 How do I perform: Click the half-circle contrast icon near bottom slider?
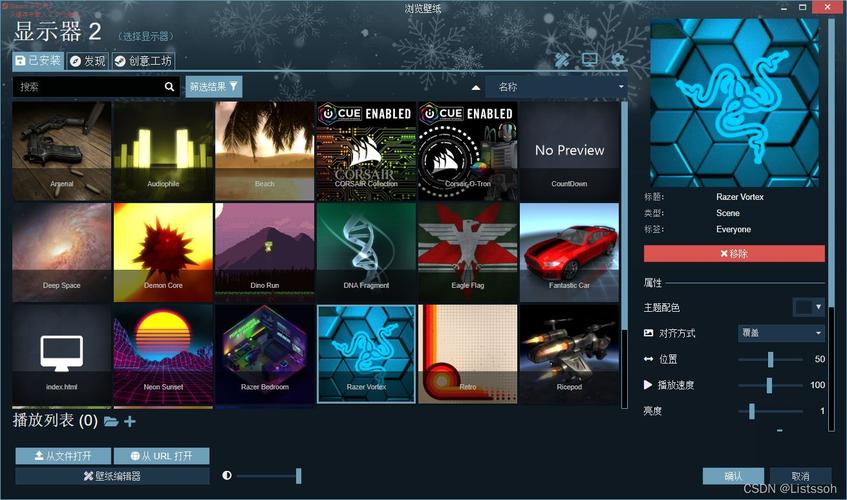[x=227, y=475]
